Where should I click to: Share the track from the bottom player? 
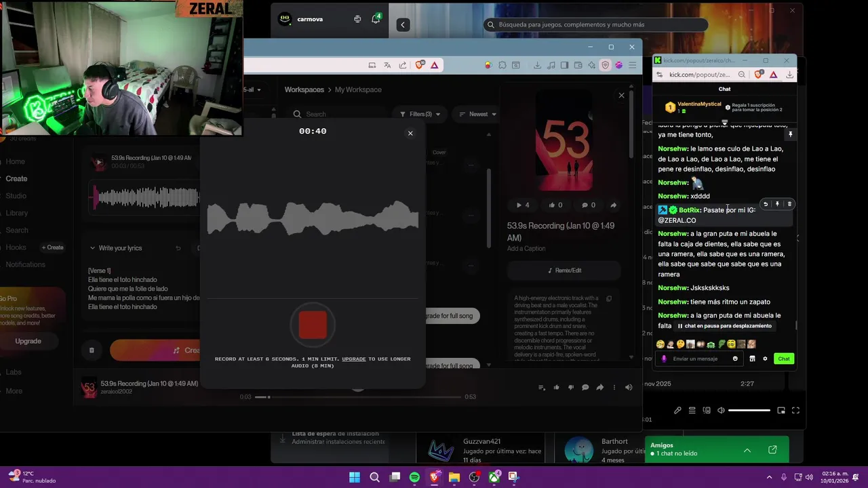(x=599, y=388)
